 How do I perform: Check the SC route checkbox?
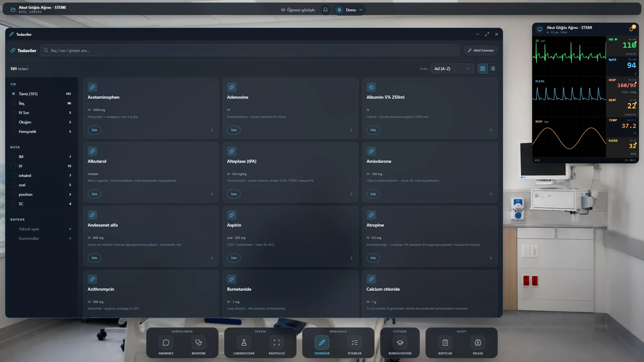[x=14, y=204]
